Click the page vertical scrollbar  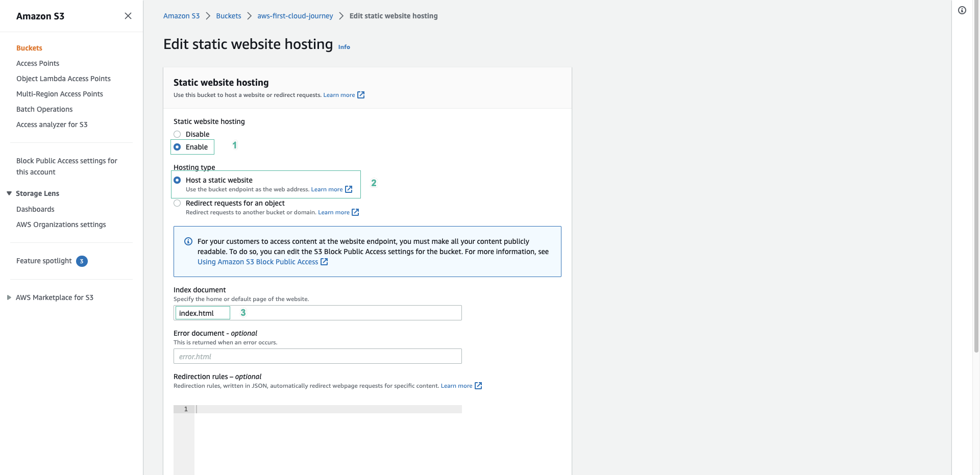(976, 176)
